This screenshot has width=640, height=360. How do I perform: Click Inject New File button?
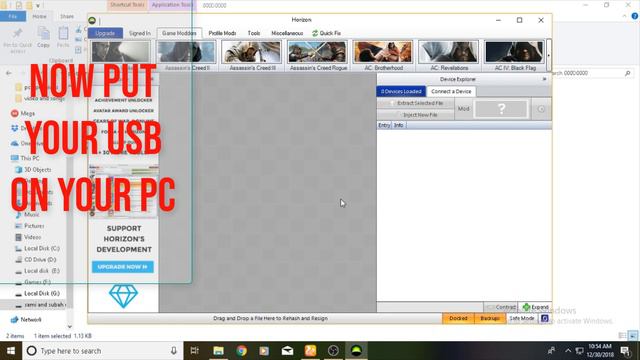(416, 115)
